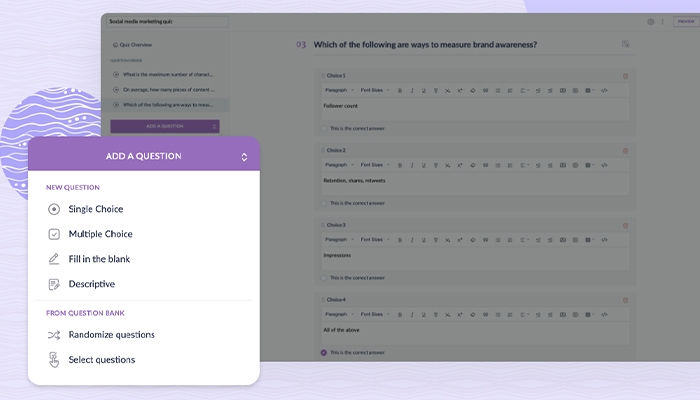Screen dimensions: 700x400
Task: Click the Bold icon in Choice 1 toolbar
Action: point(399,90)
